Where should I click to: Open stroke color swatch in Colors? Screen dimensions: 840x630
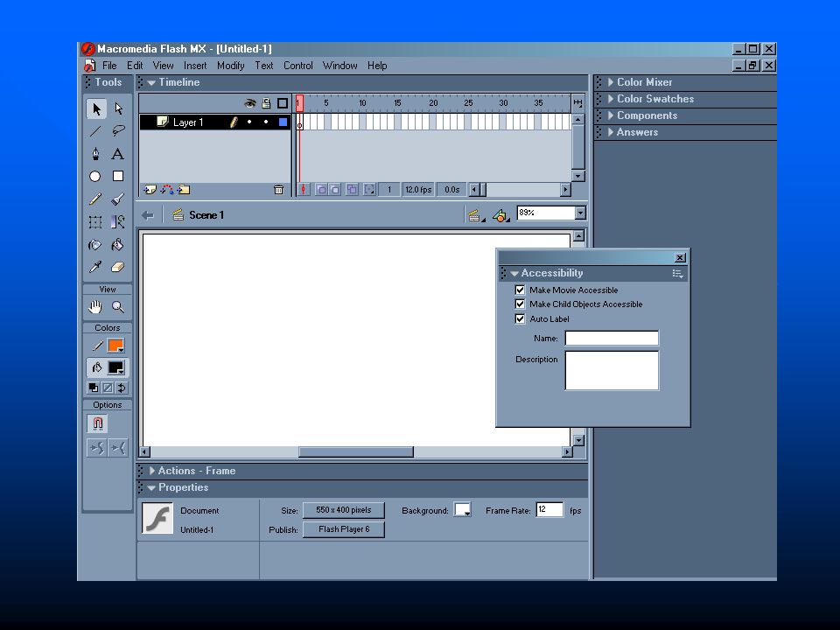(116, 346)
